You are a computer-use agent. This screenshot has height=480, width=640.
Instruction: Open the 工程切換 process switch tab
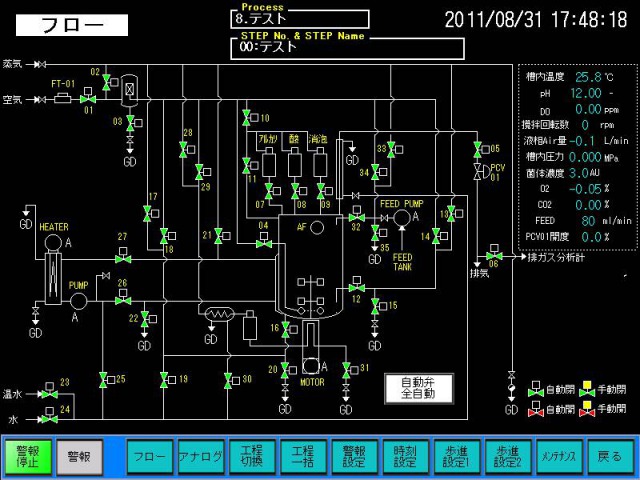pos(252,457)
